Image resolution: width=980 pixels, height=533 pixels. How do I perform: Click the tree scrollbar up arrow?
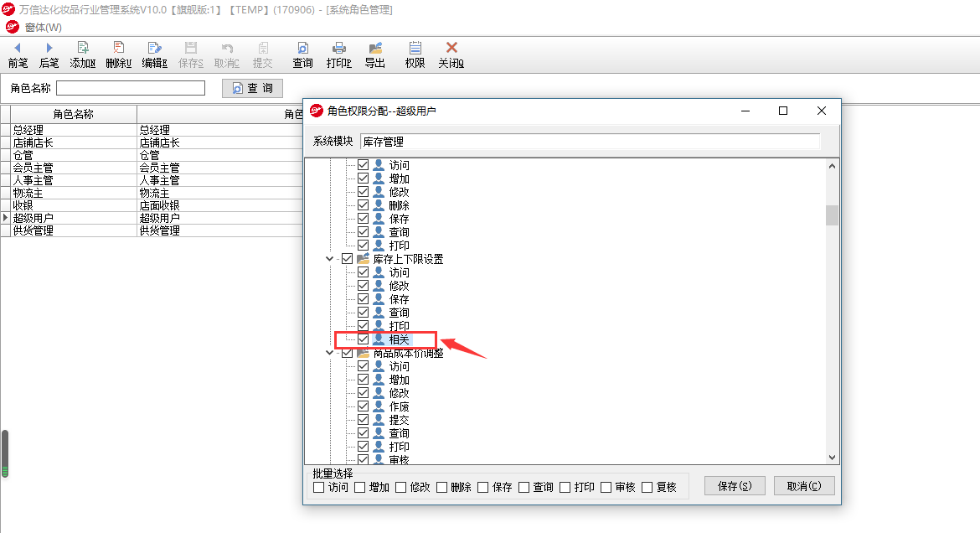click(x=832, y=166)
